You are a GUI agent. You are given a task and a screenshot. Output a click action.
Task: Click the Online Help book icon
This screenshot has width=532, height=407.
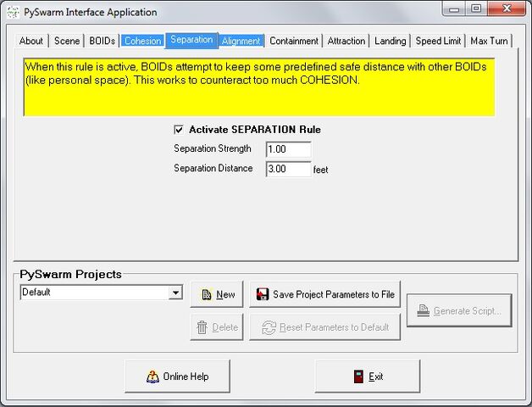(x=152, y=376)
